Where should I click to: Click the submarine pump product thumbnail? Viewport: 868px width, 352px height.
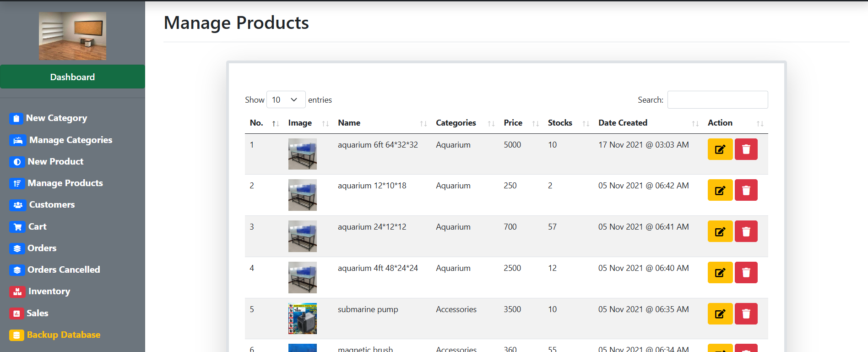tap(302, 319)
